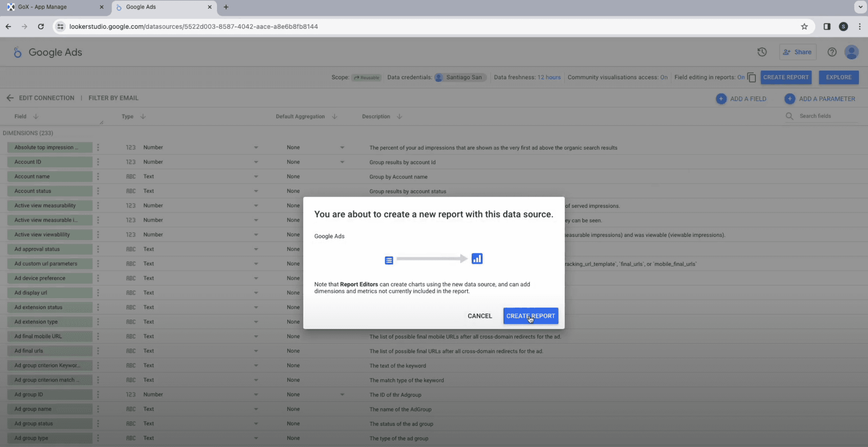This screenshot has height=447, width=868.
Task: Sort by Type column arrow
Action: [x=143, y=116]
